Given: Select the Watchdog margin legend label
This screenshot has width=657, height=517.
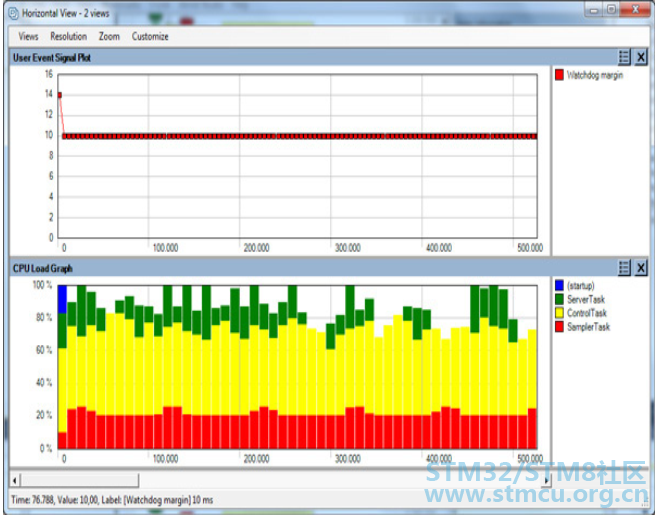Looking at the screenshot, I should tap(595, 75).
